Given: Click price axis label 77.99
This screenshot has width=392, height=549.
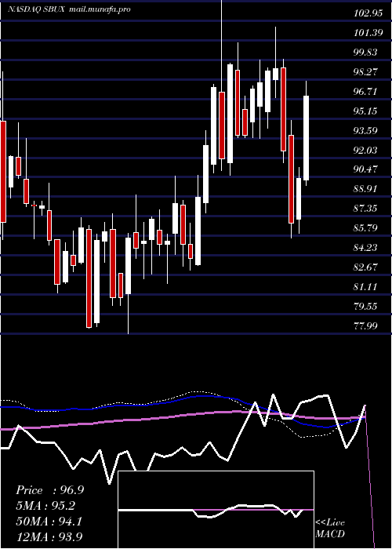Looking at the screenshot, I should 366,326.
